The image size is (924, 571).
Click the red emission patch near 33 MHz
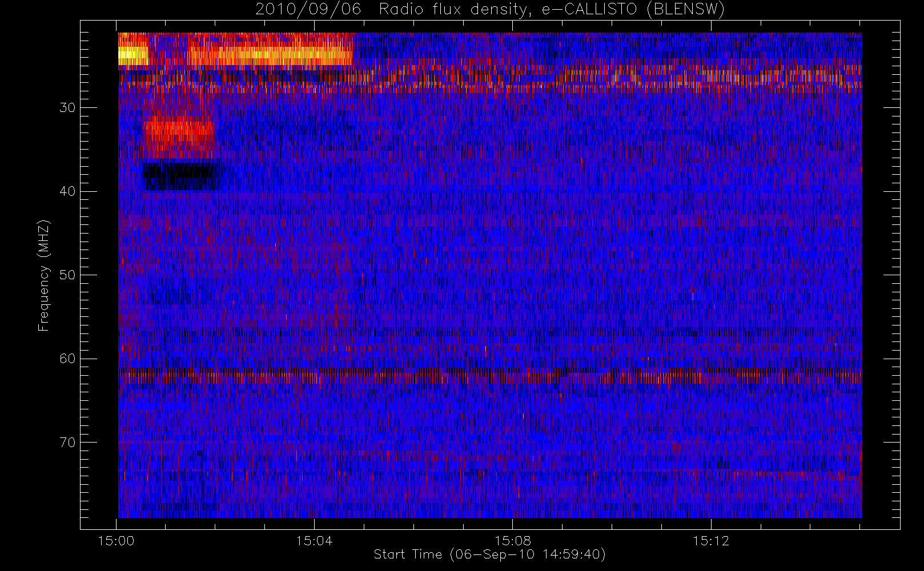coord(178,136)
